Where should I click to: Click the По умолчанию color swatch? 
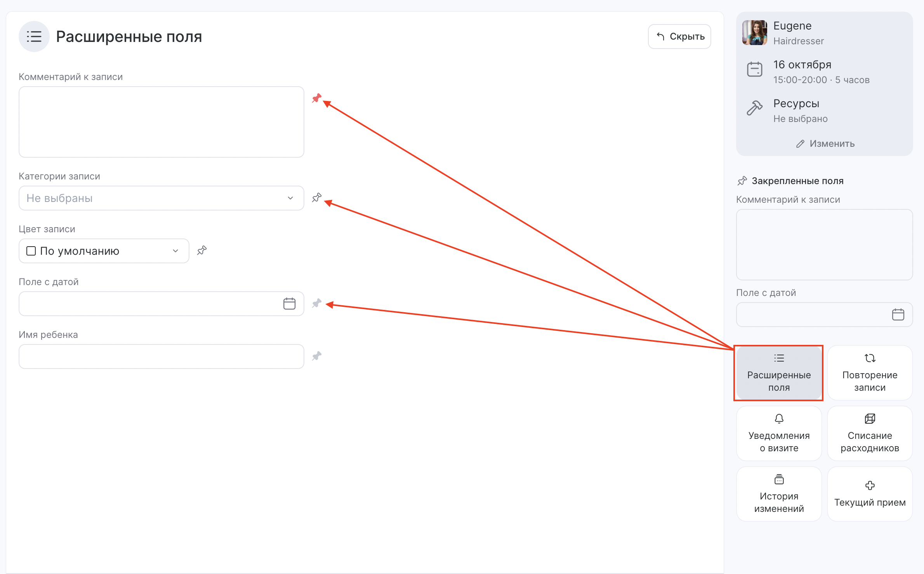31,251
